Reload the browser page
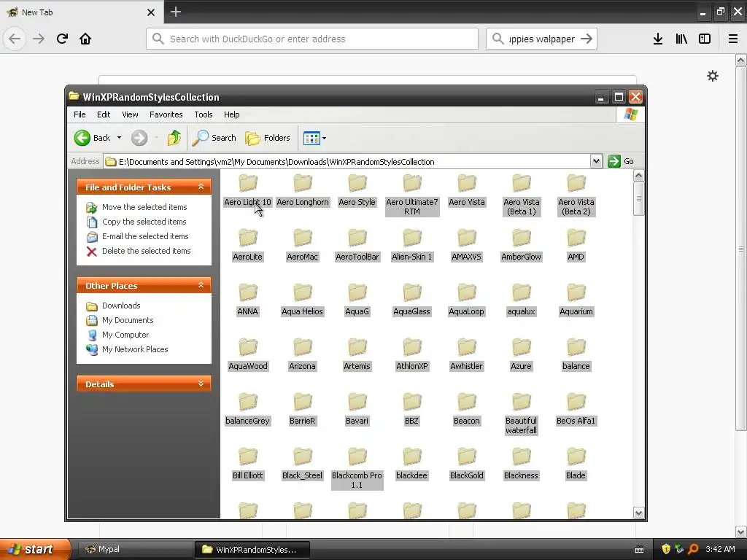 62,39
